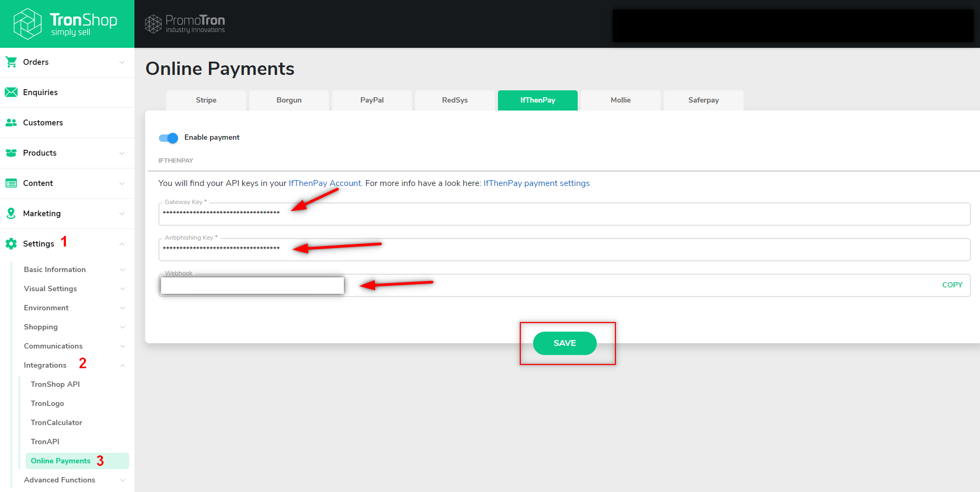Click the green SAVE button
Screen dimensions: 980x492
click(565, 343)
